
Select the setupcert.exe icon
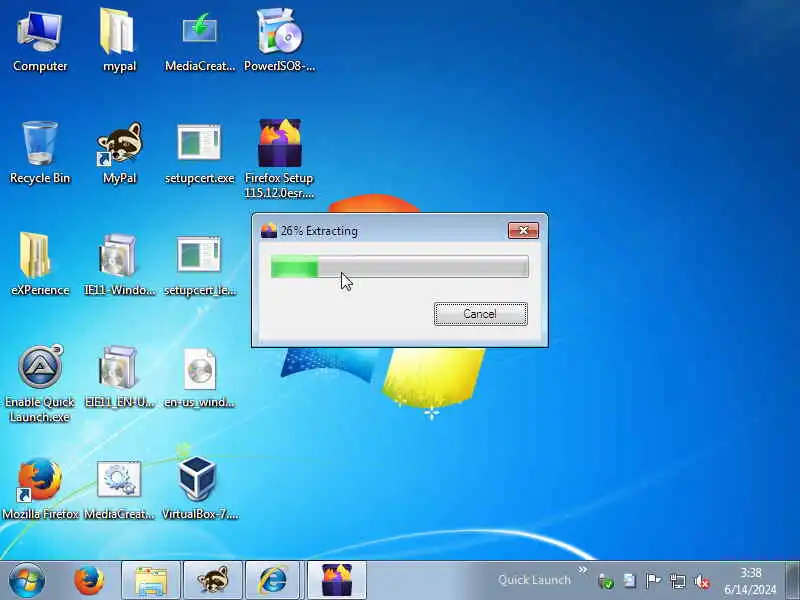(199, 153)
